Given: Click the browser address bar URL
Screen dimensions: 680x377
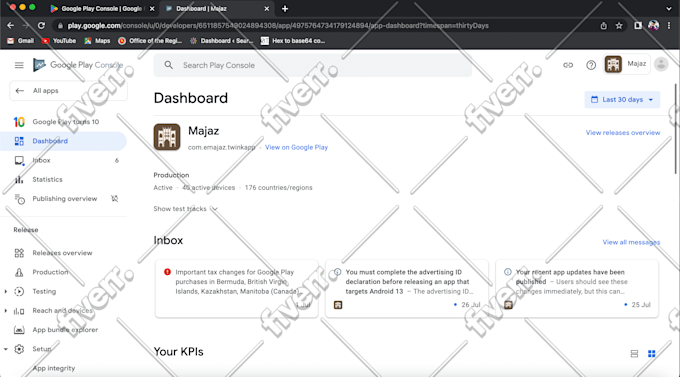Looking at the screenshot, I should 278,26.
